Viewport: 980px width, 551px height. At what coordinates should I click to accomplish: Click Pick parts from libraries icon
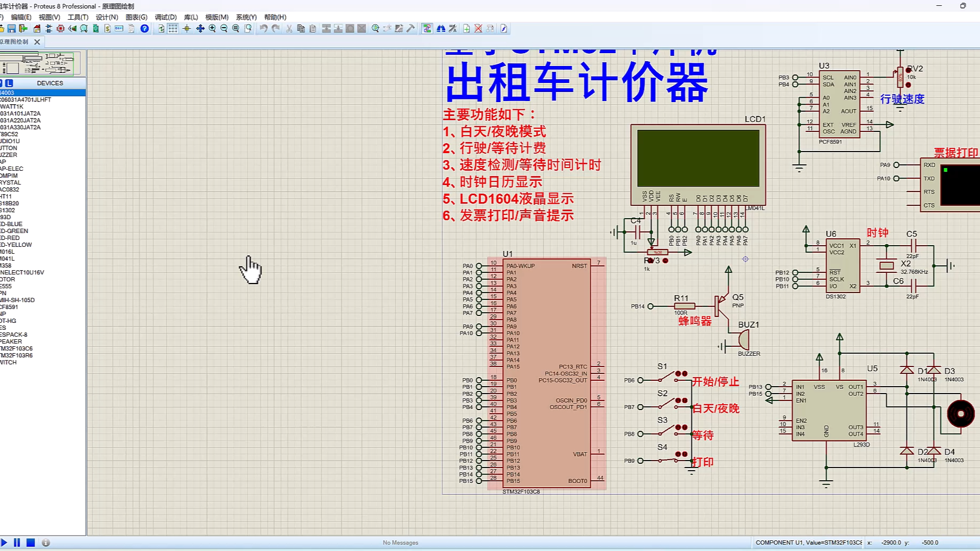click(375, 29)
